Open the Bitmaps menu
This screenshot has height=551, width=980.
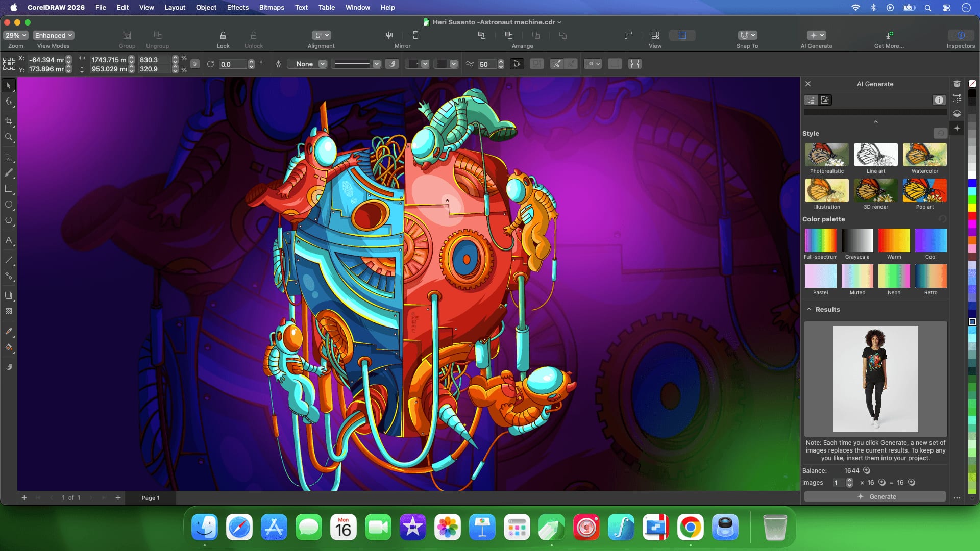click(272, 7)
